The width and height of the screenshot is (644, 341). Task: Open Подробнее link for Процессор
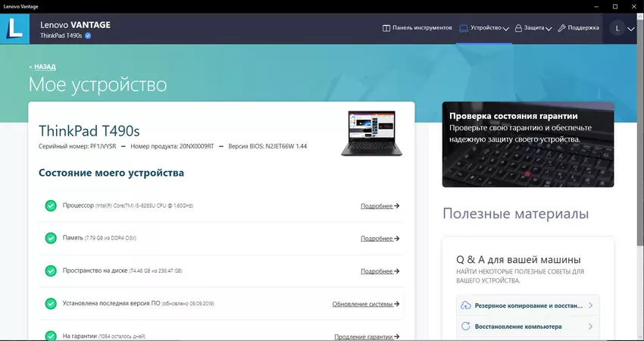[380, 205]
